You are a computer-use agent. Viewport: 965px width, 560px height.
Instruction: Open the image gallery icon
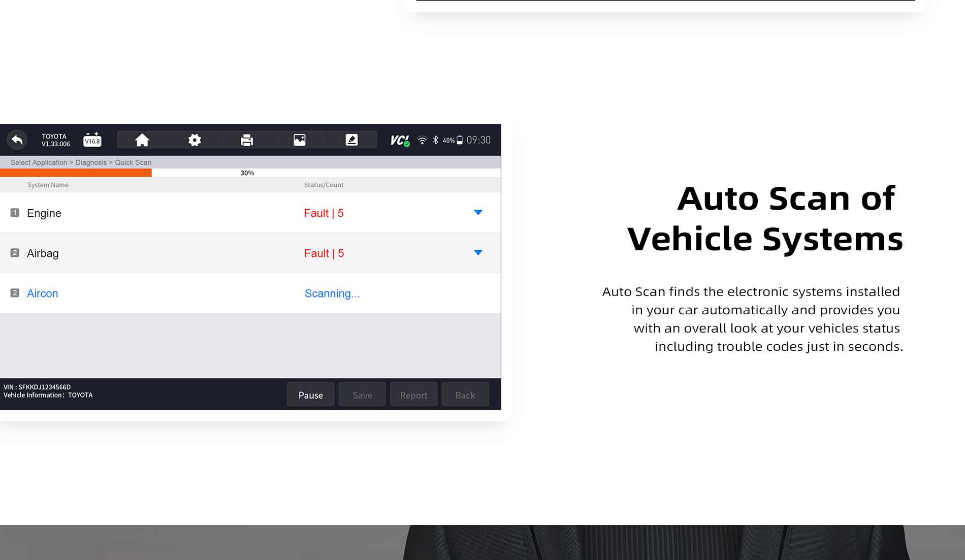(300, 140)
